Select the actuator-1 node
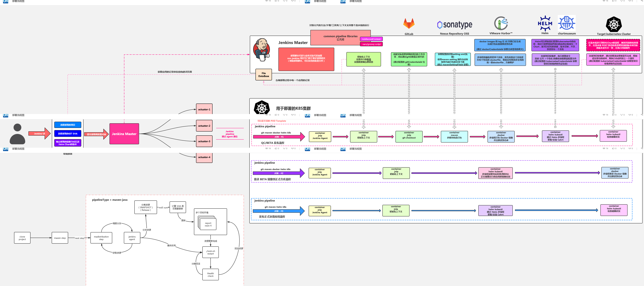644x286 pixels. (204, 110)
